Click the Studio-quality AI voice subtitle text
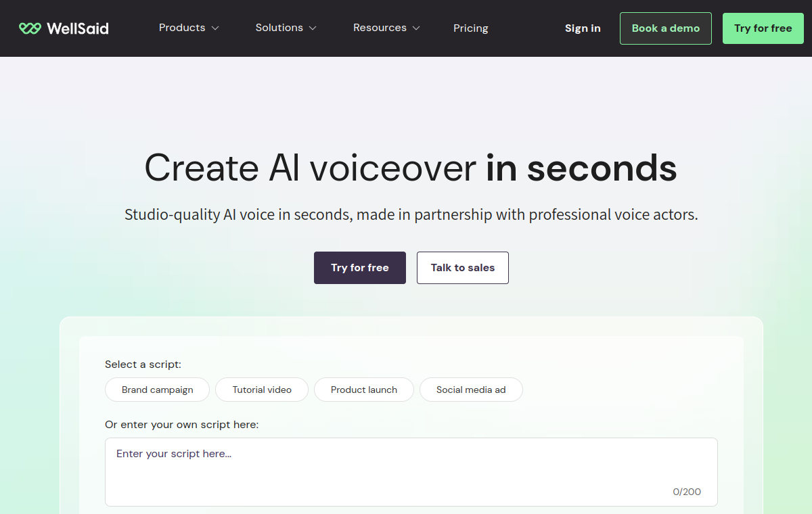This screenshot has width=812, height=514. click(411, 215)
